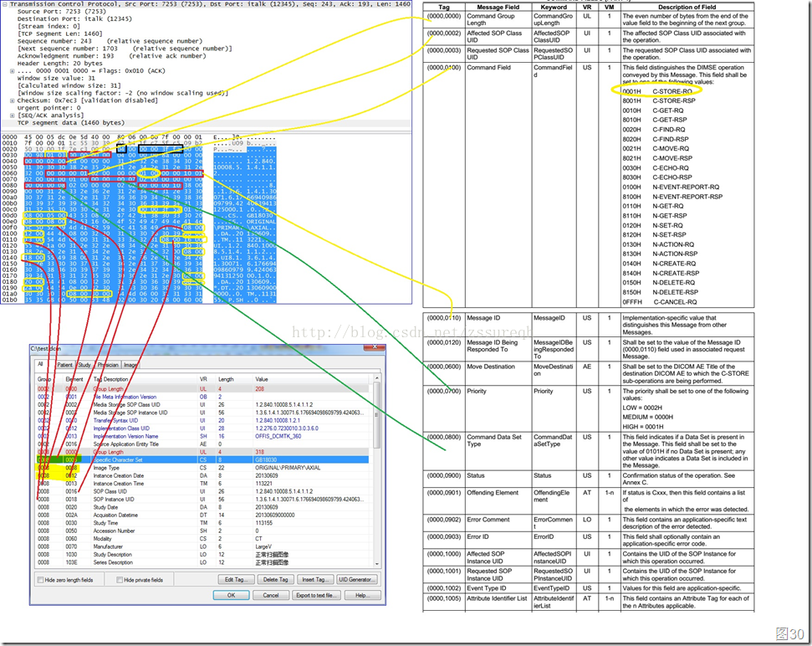Open the UID Generator... button

click(356, 579)
